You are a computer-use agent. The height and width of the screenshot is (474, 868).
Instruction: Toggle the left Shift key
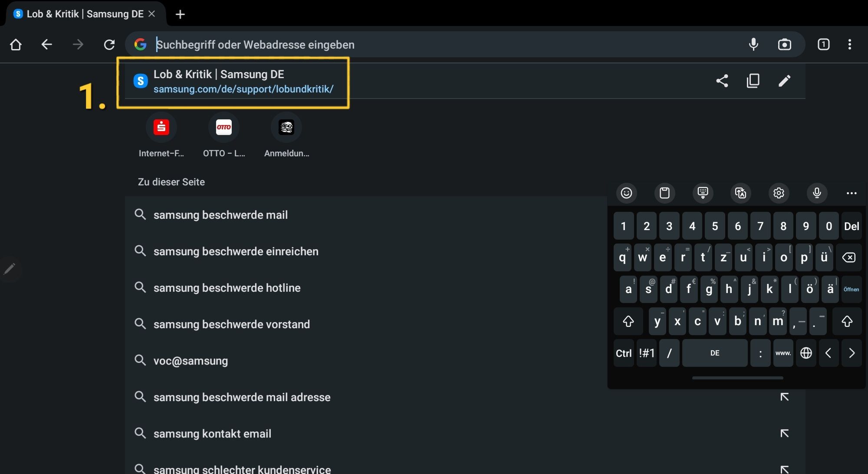point(628,321)
